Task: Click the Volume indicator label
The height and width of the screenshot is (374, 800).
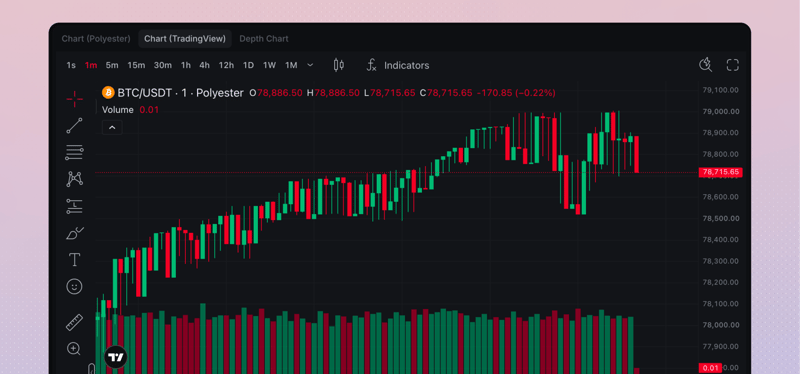Action: click(x=118, y=110)
